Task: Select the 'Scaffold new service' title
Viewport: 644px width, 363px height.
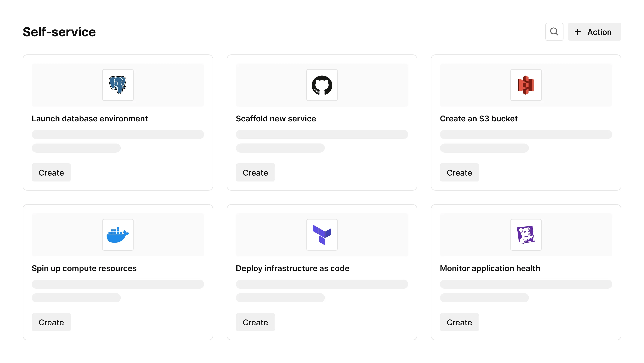Action: tap(276, 119)
